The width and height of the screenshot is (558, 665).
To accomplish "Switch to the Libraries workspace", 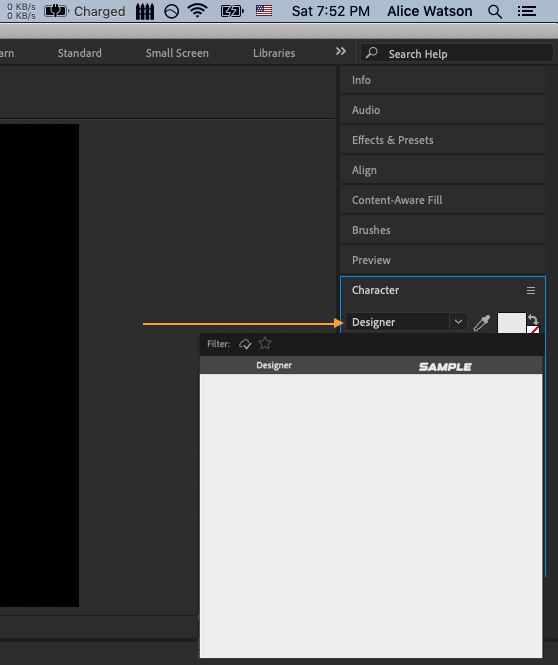I will (274, 53).
